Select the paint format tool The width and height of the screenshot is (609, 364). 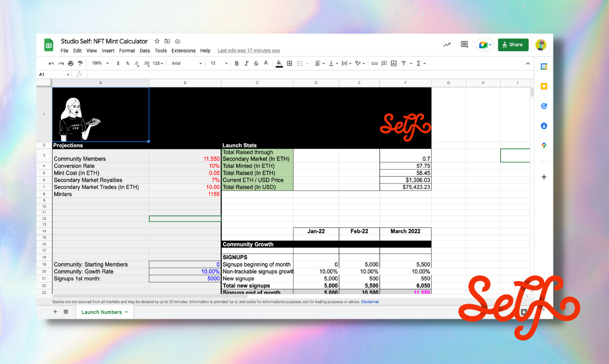[x=80, y=63]
